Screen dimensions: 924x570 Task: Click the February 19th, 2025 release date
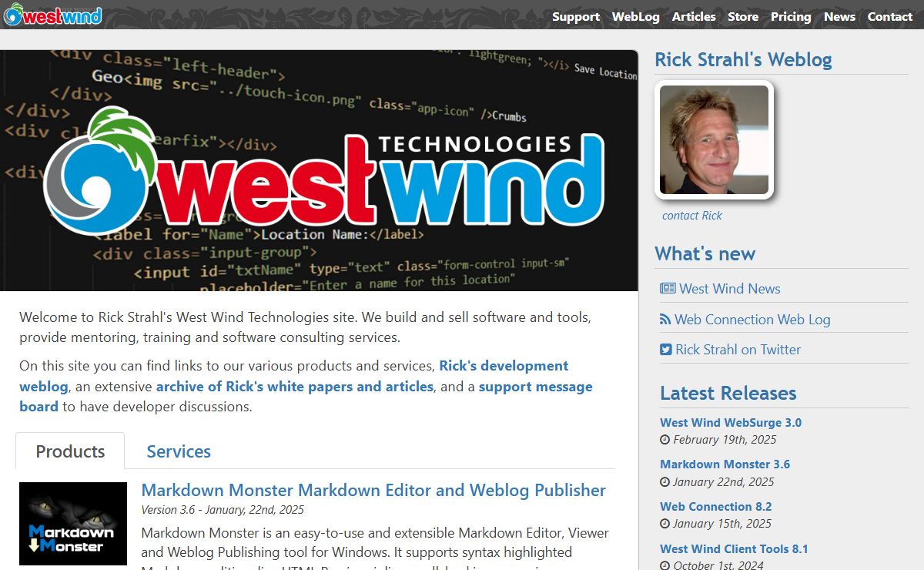click(x=725, y=440)
